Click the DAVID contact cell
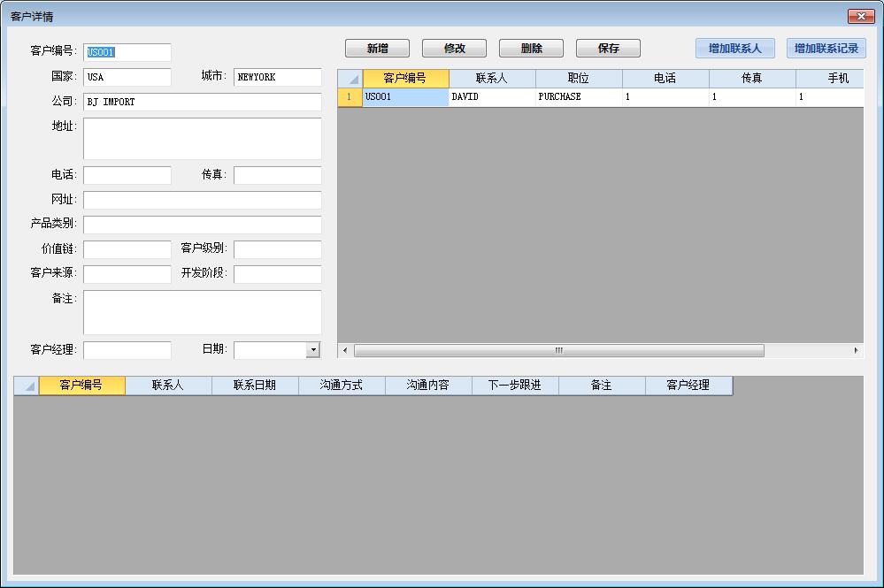The height and width of the screenshot is (588, 884). [492, 97]
